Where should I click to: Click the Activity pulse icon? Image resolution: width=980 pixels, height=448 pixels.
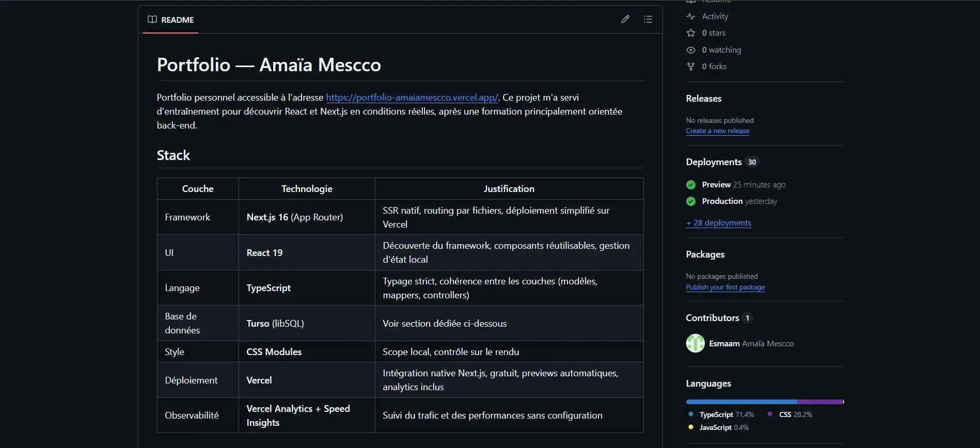[691, 17]
